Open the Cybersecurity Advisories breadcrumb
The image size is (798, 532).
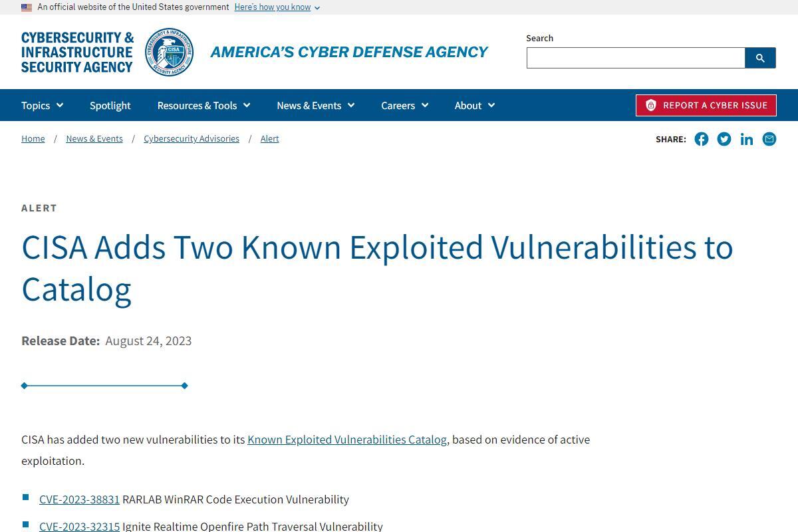(x=192, y=138)
